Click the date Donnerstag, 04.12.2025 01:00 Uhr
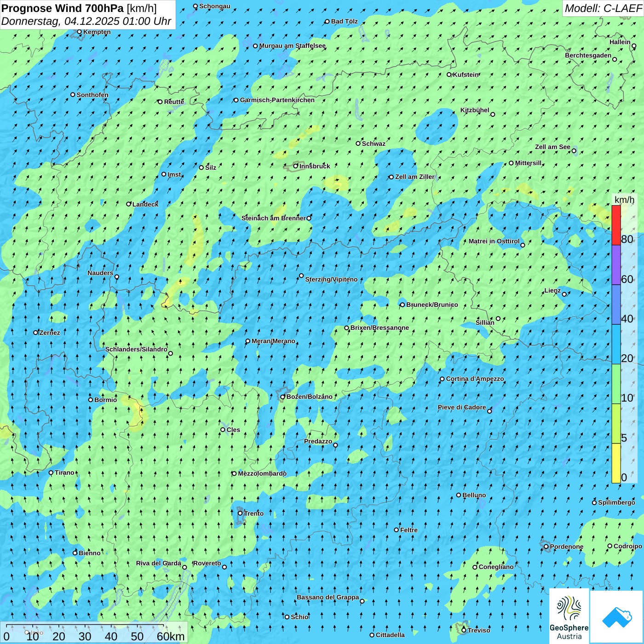The width and height of the screenshot is (644, 644). [x=86, y=21]
